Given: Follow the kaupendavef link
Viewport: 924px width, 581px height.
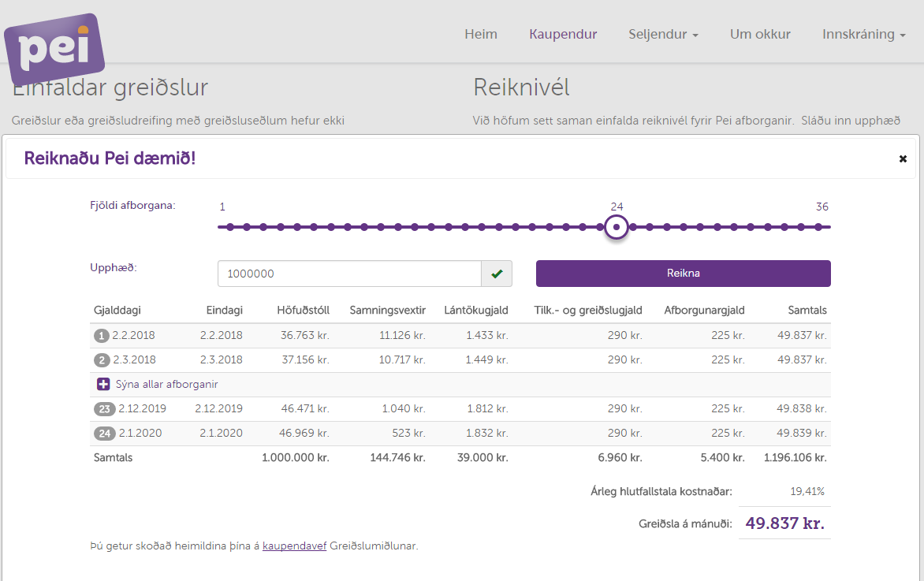Looking at the screenshot, I should tap(294, 546).
